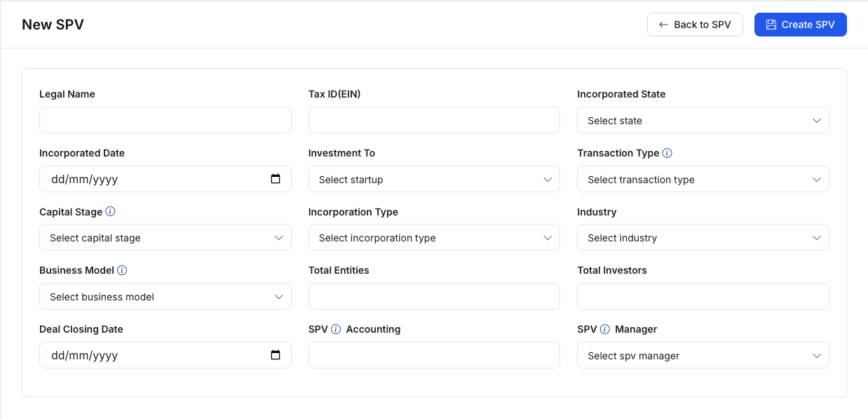Click the Business Model info icon
The image size is (868, 419).
point(122,270)
